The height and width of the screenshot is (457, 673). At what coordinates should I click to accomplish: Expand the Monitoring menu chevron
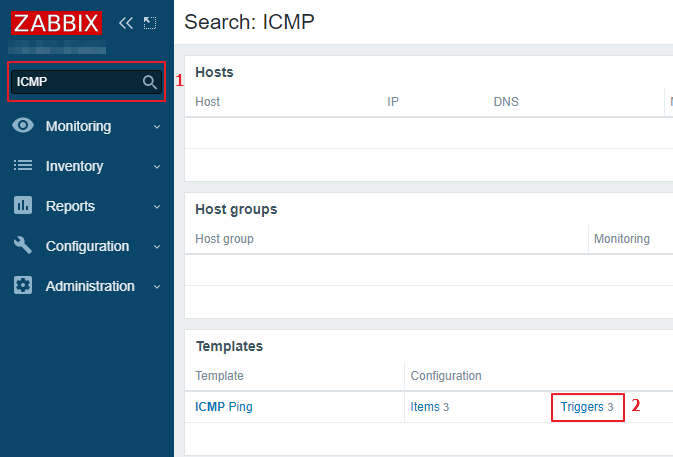[157, 127]
